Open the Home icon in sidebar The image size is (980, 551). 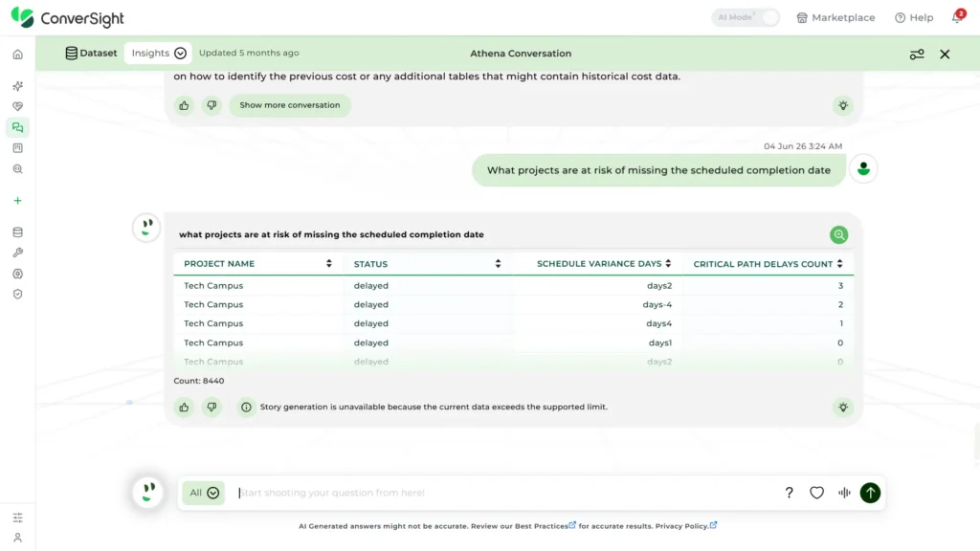tap(17, 55)
